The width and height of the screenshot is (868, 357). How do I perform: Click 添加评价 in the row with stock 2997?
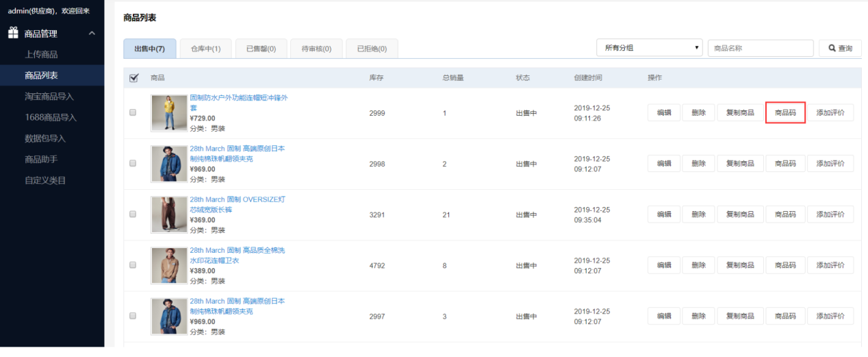pyautogui.click(x=830, y=316)
